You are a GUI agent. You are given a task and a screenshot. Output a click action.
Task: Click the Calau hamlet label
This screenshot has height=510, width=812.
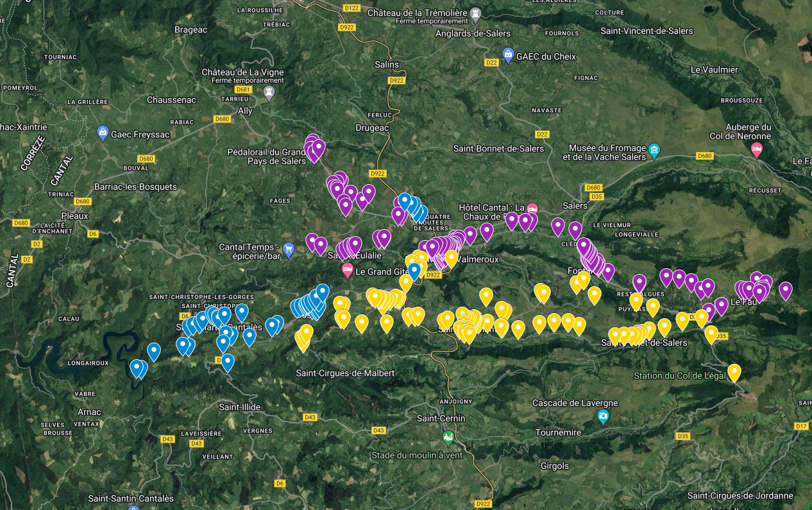tap(69, 319)
